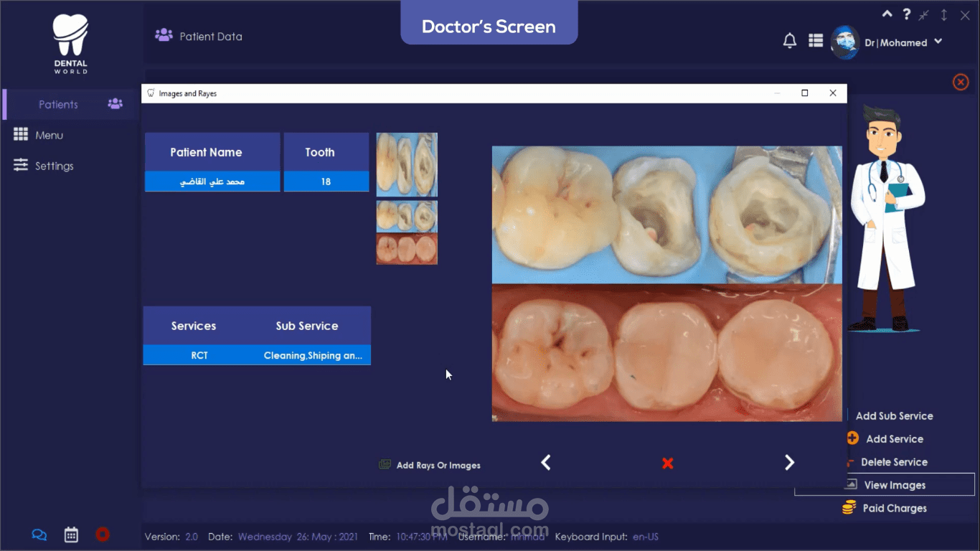
Task: Click the grid icon beside Menu
Action: tap(21, 135)
